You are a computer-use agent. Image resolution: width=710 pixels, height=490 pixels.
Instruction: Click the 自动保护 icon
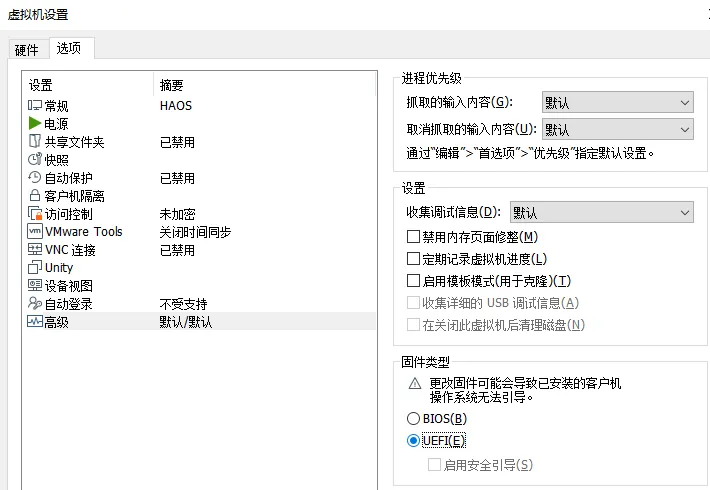click(35, 177)
